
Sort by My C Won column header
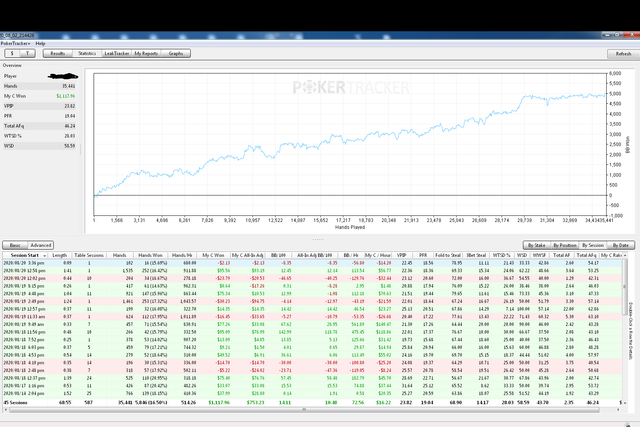click(x=213, y=255)
